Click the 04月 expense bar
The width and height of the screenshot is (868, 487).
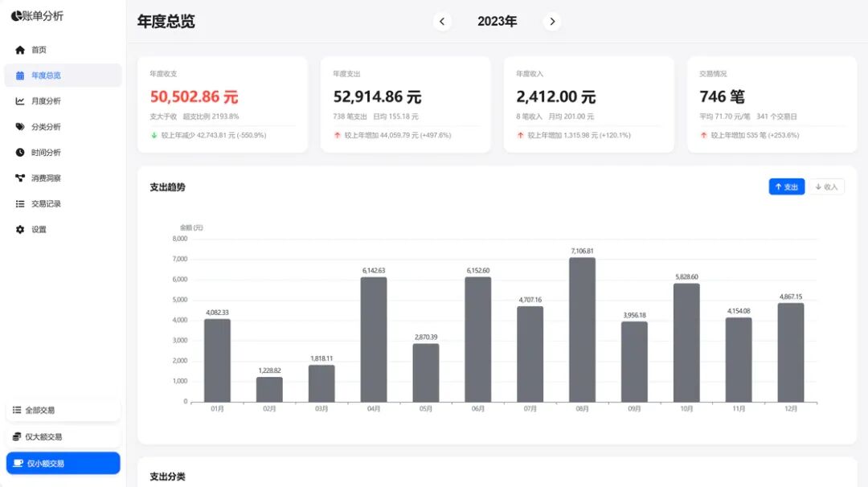(x=374, y=339)
